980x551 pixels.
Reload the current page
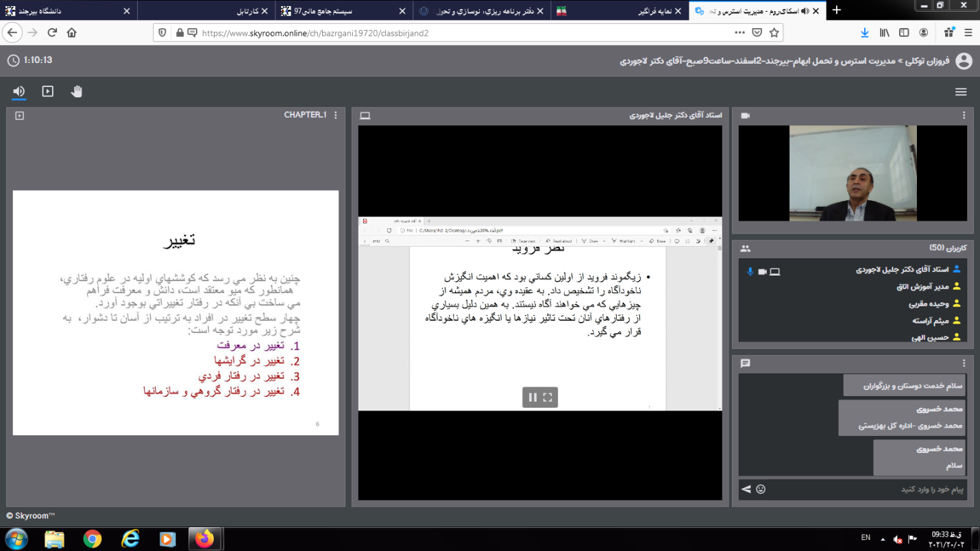(x=52, y=32)
